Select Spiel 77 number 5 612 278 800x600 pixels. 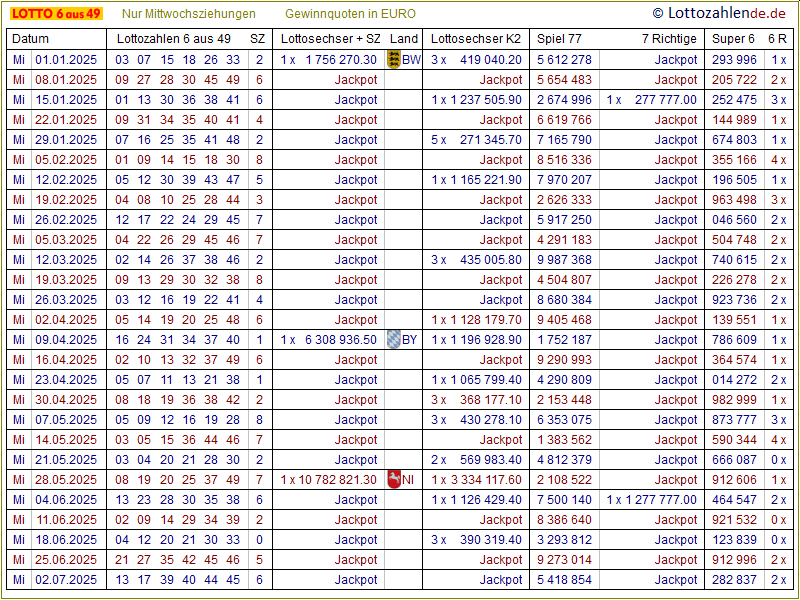click(x=564, y=60)
